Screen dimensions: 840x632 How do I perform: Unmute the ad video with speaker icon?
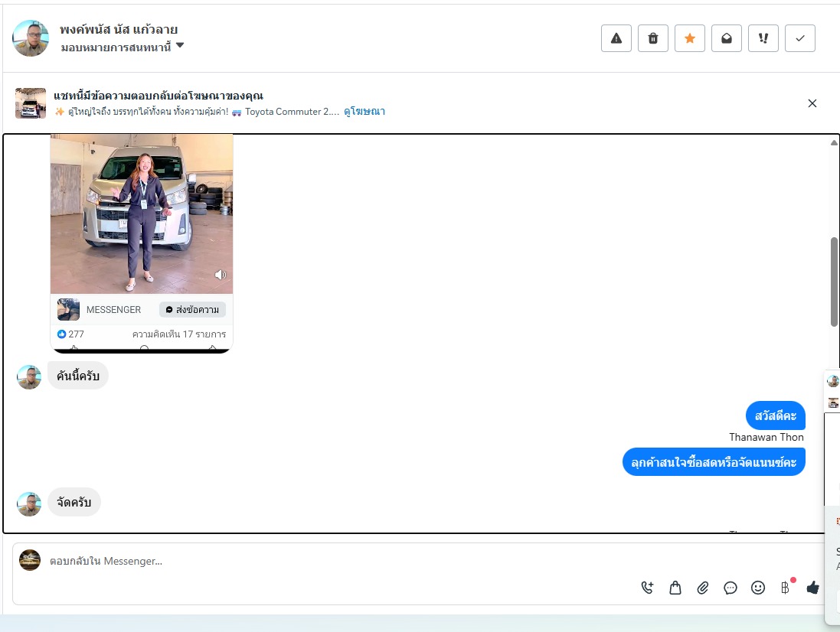(221, 275)
